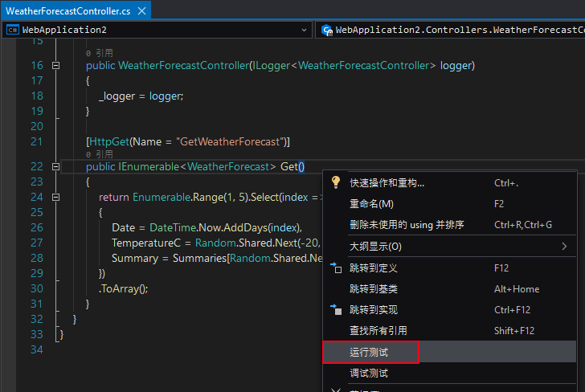Viewport: 585px width, 392px height.
Task: Click the "GetWeatherForecast" string literal
Action: 229,141
